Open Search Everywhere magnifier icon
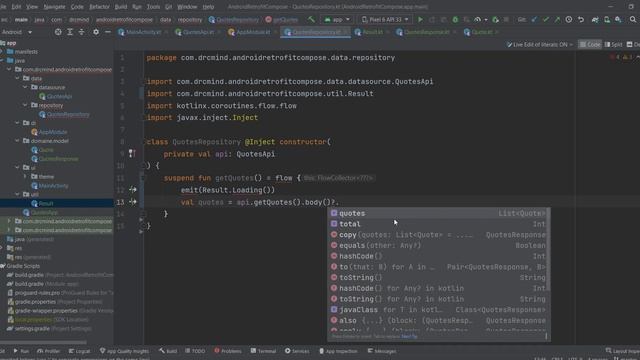 [x=633, y=20]
